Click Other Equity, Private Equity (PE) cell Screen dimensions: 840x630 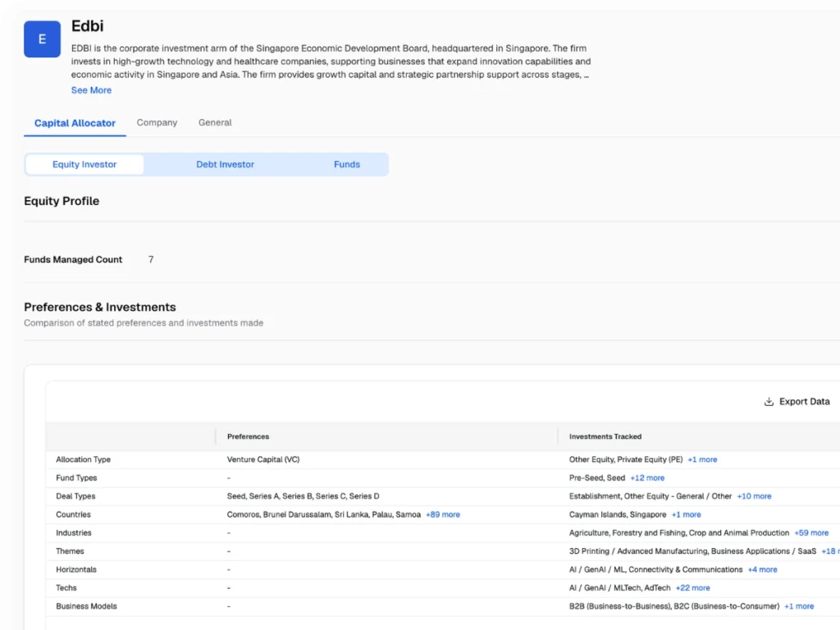click(x=626, y=459)
